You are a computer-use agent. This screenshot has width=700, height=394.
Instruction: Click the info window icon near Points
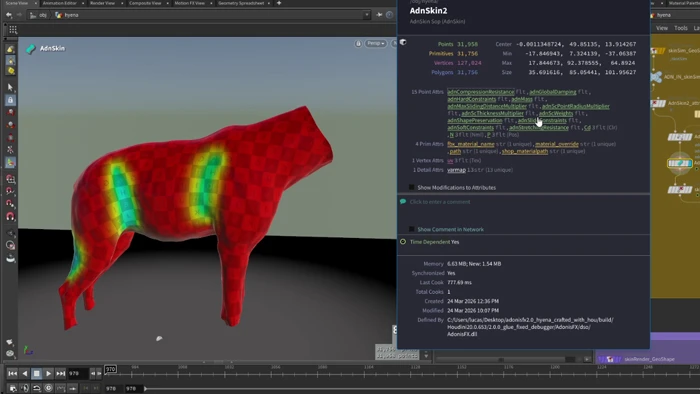[x=403, y=42]
